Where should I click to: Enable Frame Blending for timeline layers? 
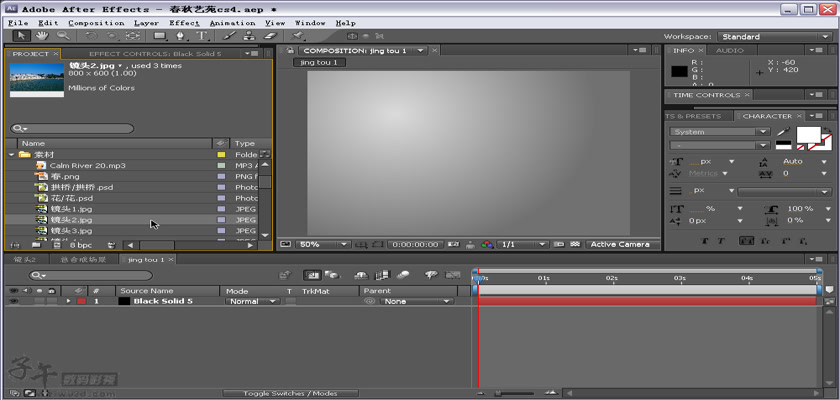[382, 275]
